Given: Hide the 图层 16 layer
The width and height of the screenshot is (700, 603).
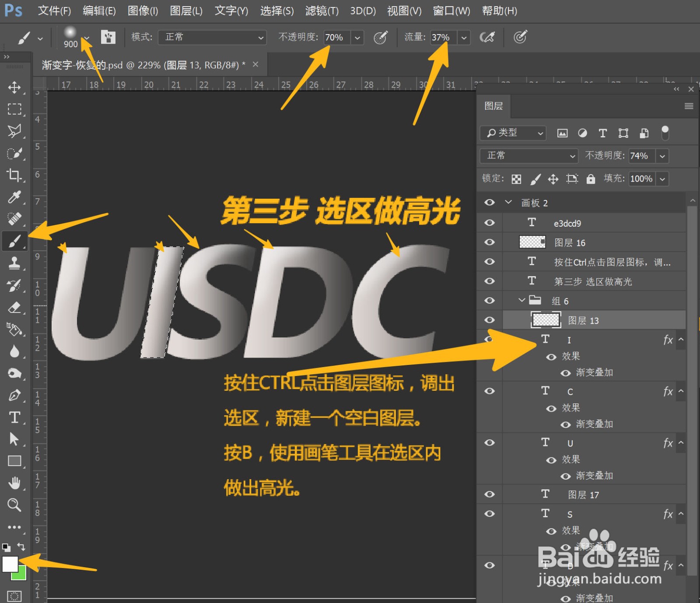Looking at the screenshot, I should (x=489, y=242).
